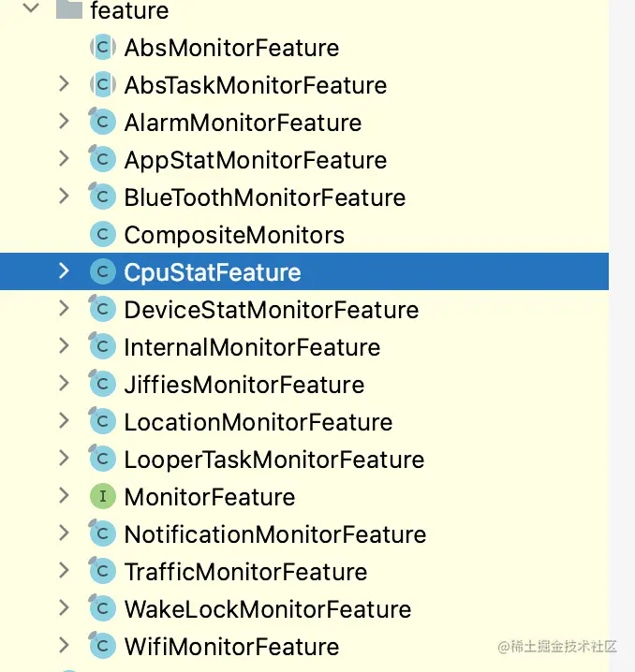Expand the MonitorFeature interface node
This screenshot has height=672, width=635.
coord(64,496)
